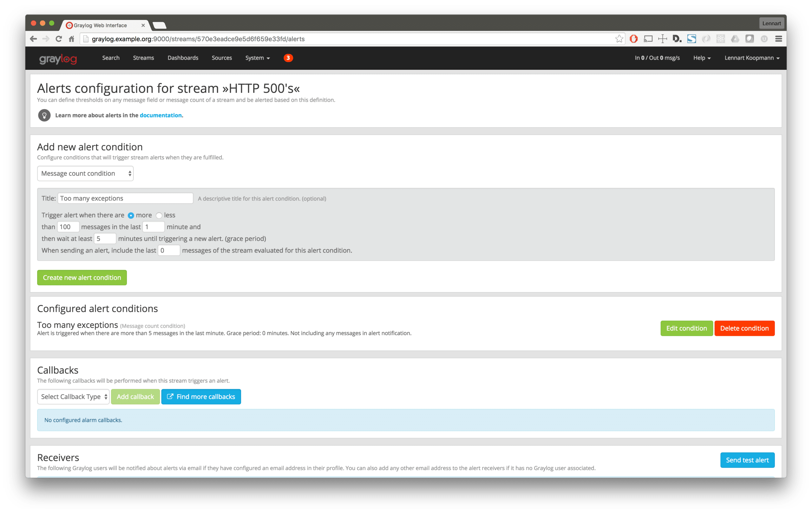
Task: Reload the page with the refresh icon
Action: pyautogui.click(x=59, y=39)
